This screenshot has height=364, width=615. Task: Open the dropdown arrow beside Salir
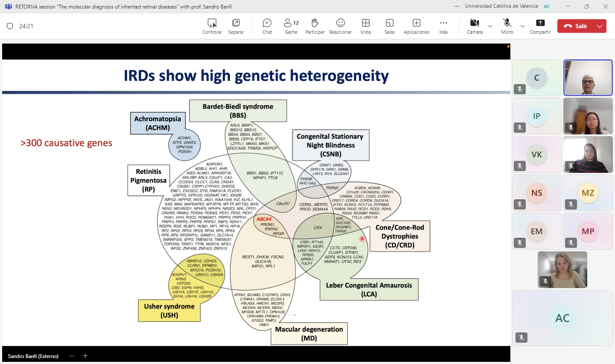click(600, 26)
